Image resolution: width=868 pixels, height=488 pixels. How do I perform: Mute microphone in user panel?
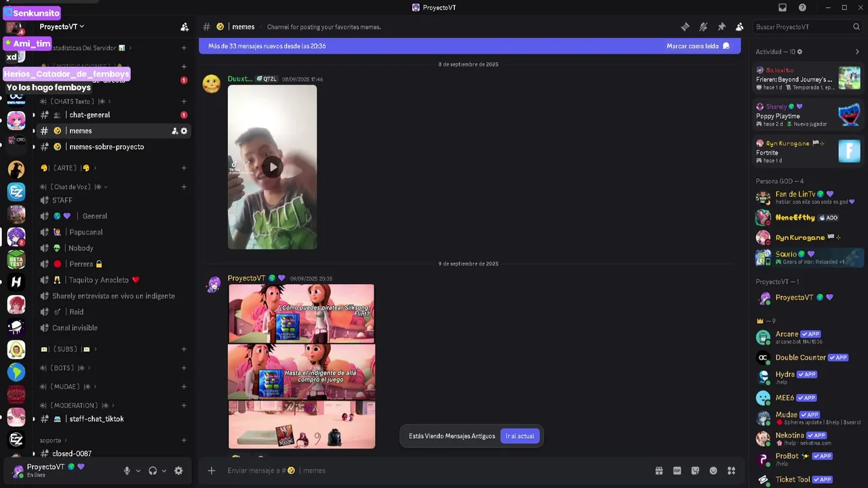coord(127,470)
